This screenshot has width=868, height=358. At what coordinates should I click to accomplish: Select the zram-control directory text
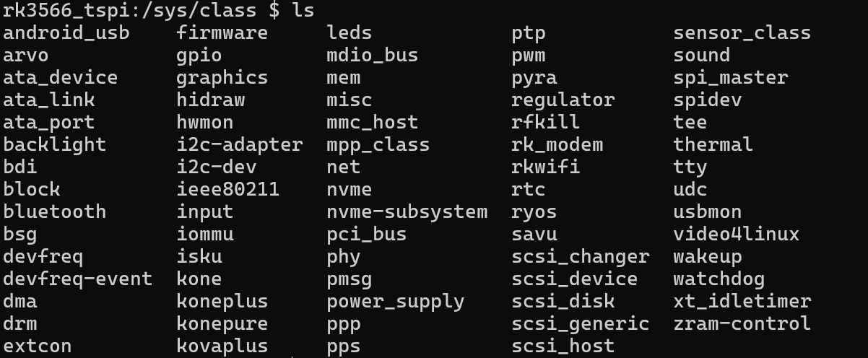click(x=742, y=324)
